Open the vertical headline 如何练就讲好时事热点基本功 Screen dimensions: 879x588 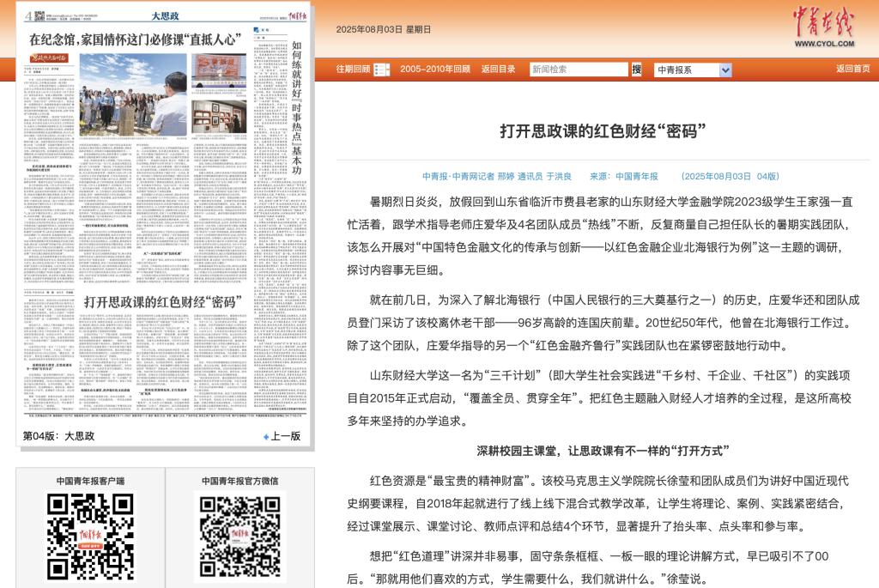click(x=296, y=107)
